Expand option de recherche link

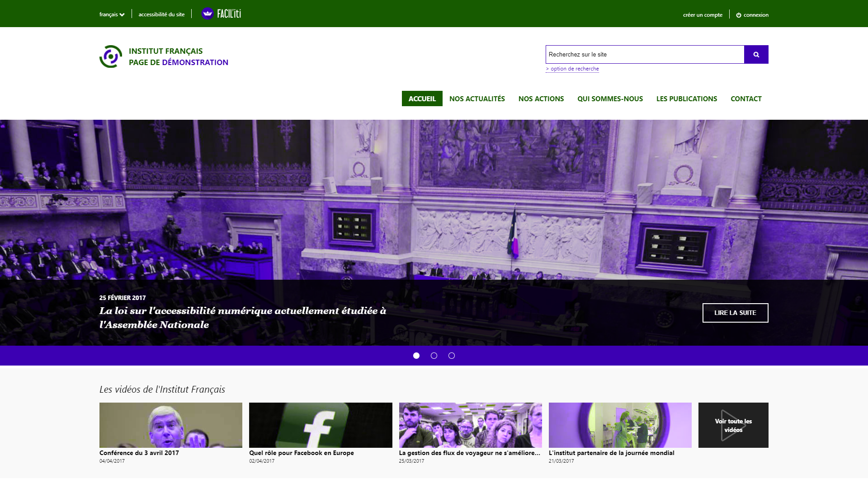pos(572,69)
